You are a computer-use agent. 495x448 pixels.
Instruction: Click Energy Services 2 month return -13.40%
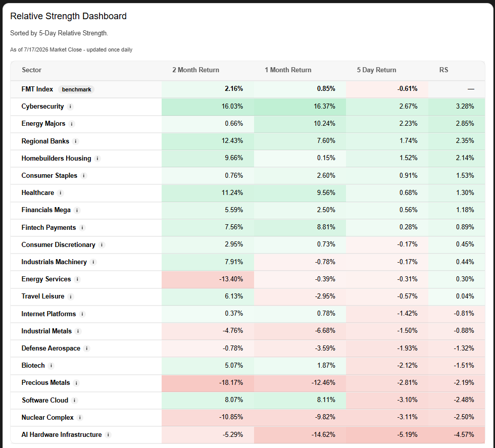(x=231, y=279)
